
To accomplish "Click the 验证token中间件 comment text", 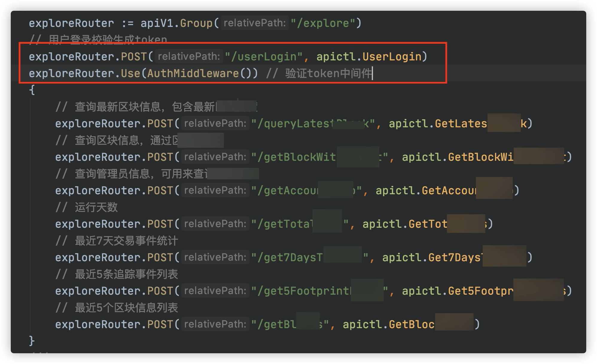I will tap(328, 74).
